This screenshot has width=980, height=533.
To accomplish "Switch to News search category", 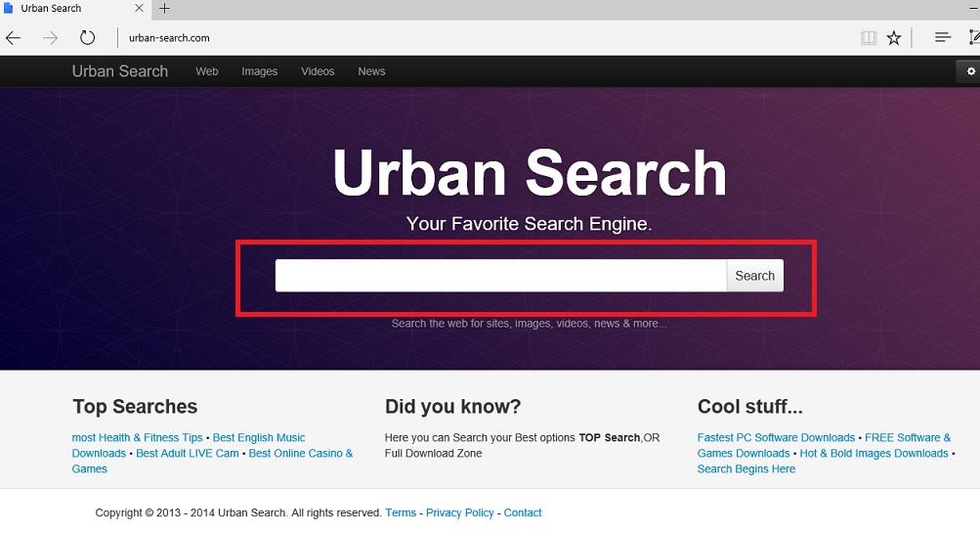I will [x=371, y=71].
